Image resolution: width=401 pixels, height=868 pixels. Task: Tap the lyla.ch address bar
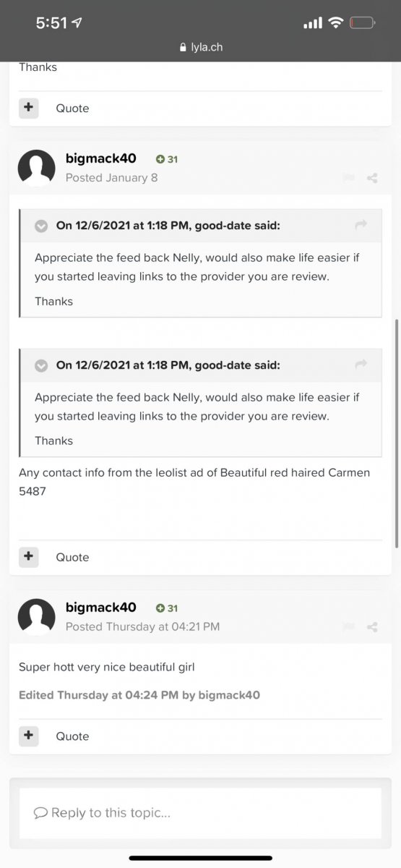pyautogui.click(x=200, y=46)
